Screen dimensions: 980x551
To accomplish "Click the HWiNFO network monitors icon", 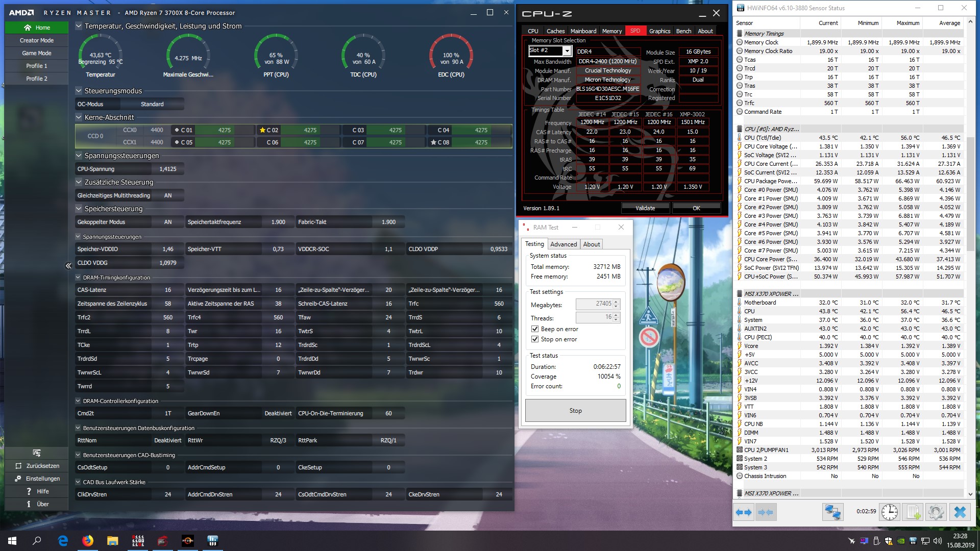I will (x=832, y=512).
